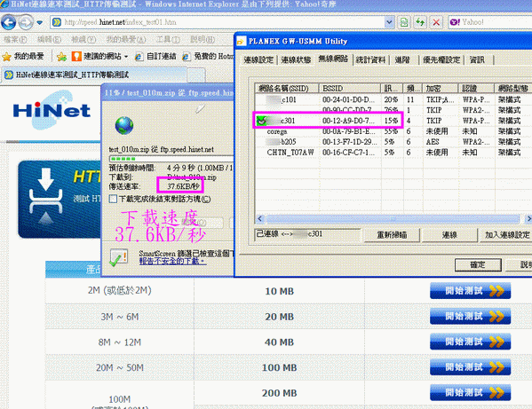Click the 我的最愛 favorites star button
Screen dimensions: 532x409
[x=23, y=56]
